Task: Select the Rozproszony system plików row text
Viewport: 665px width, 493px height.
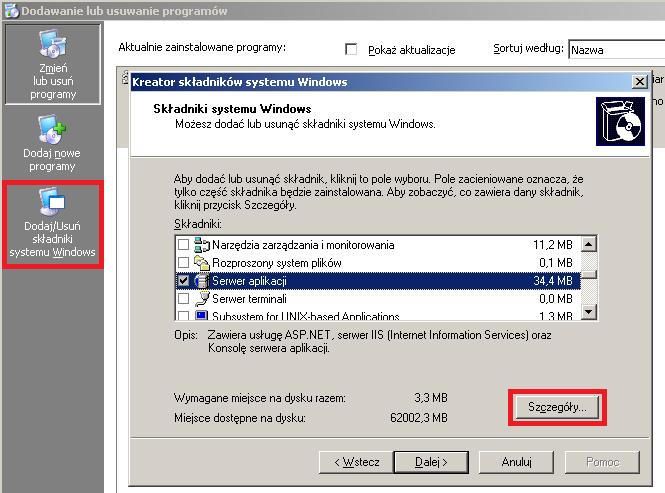Action: pyautogui.click(x=277, y=263)
